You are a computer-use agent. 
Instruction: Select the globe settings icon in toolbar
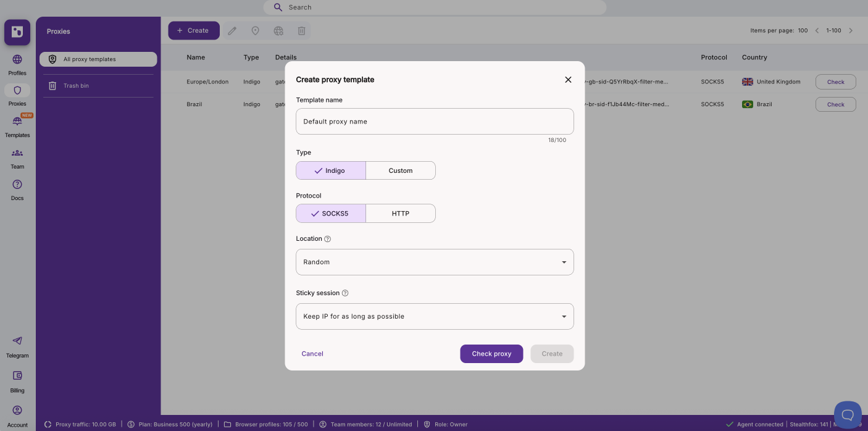[x=278, y=30]
